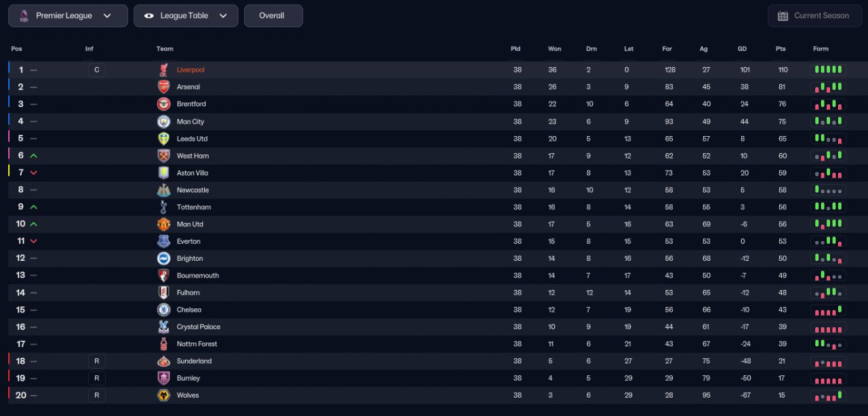Click West Ham's green up-arrow indicator
Screen dimensions: 868x416
pos(34,156)
